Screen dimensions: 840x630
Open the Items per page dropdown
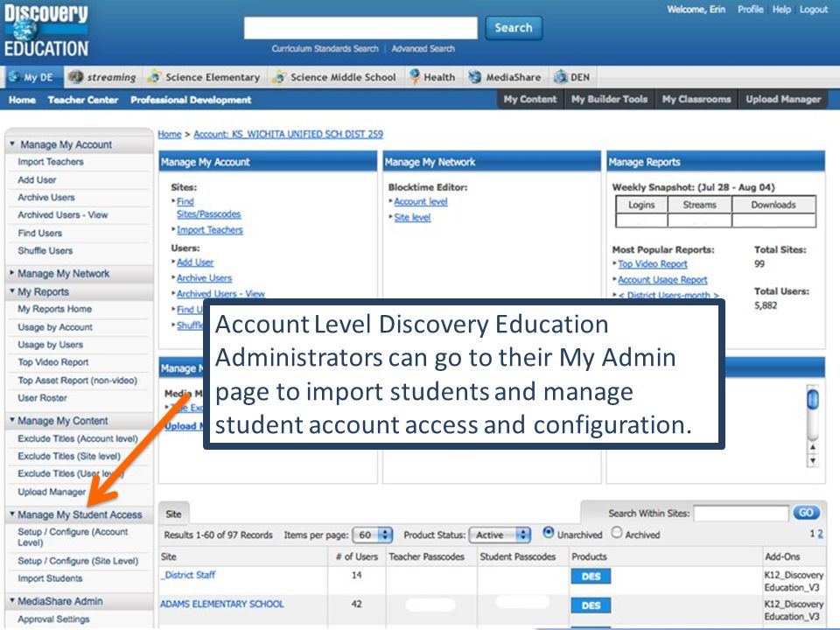tap(373, 535)
